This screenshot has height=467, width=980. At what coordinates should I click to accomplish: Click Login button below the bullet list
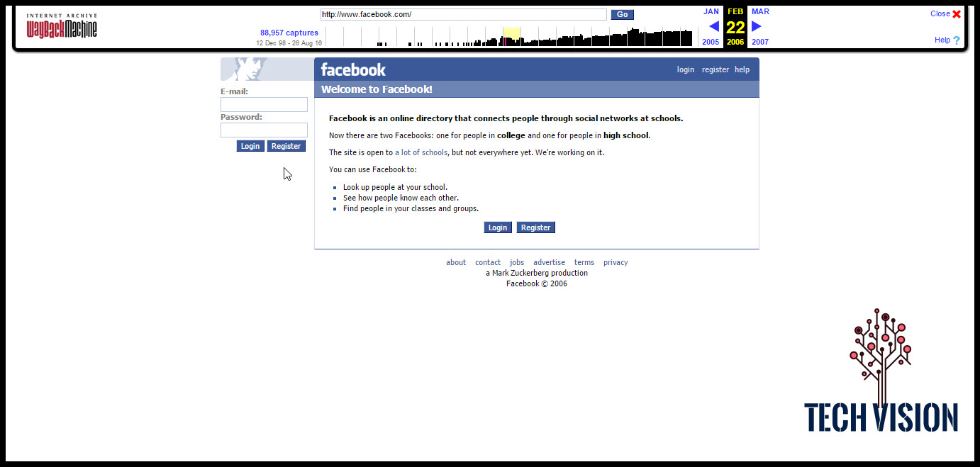pyautogui.click(x=498, y=227)
